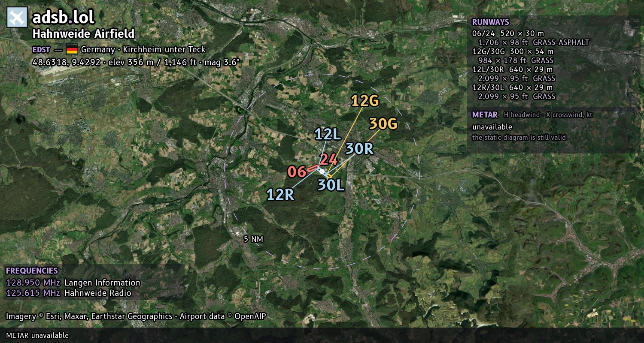This screenshot has width=644, height=343.
Task: Click the 12G runway label on map
Action: coord(365,101)
